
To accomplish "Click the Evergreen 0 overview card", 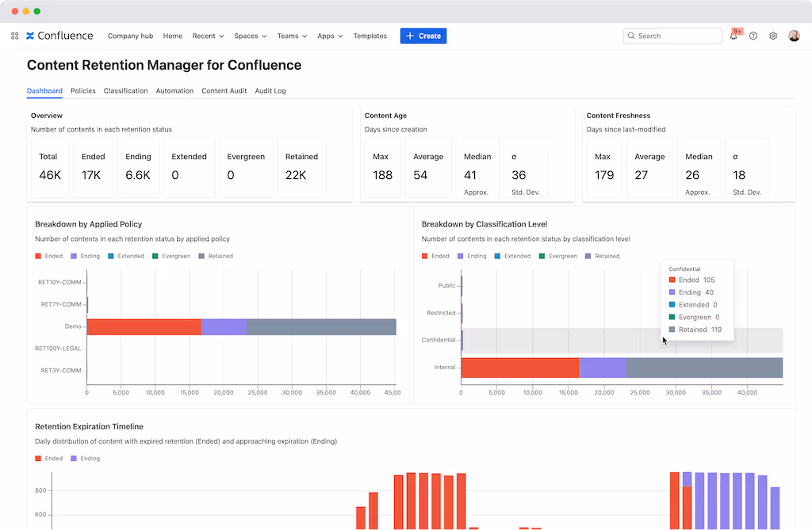I will tap(246, 168).
